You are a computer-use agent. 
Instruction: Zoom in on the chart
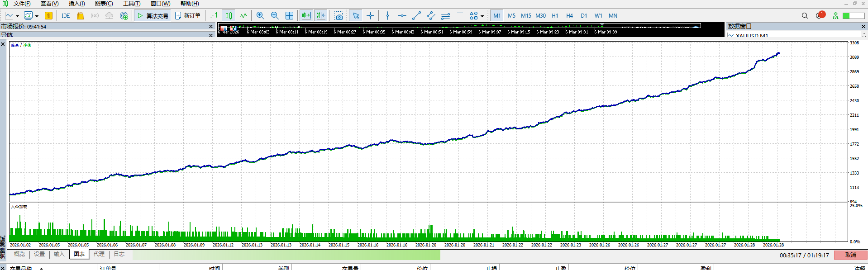point(260,16)
